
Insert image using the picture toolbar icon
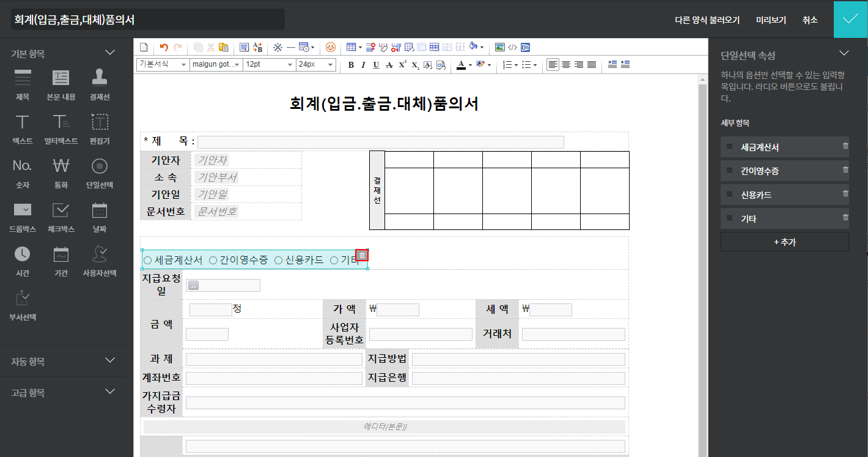tap(499, 47)
